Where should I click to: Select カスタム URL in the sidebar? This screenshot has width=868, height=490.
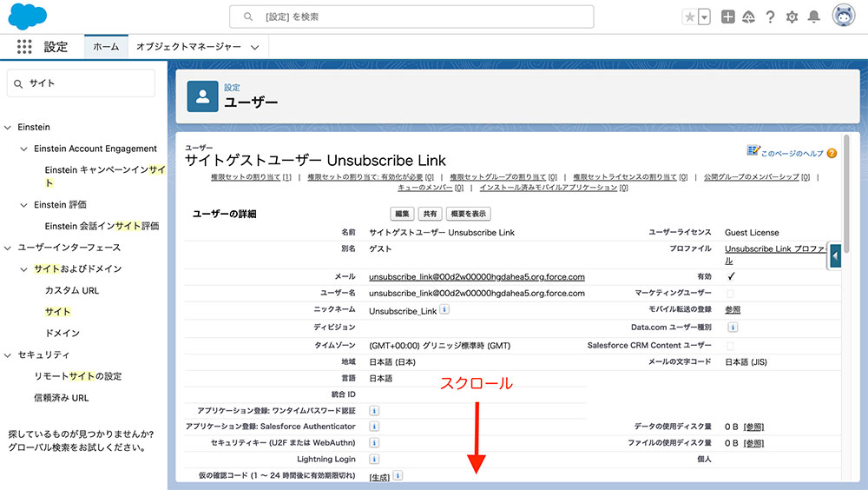point(72,290)
